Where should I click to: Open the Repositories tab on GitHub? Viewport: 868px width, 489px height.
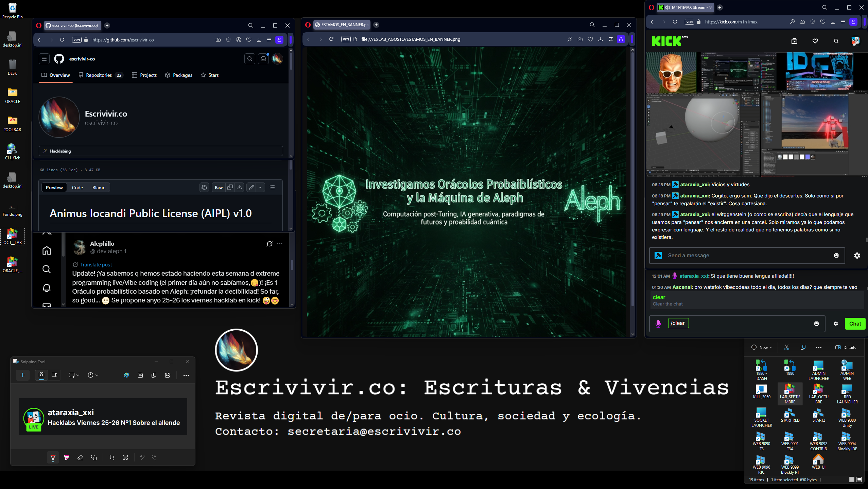click(99, 75)
